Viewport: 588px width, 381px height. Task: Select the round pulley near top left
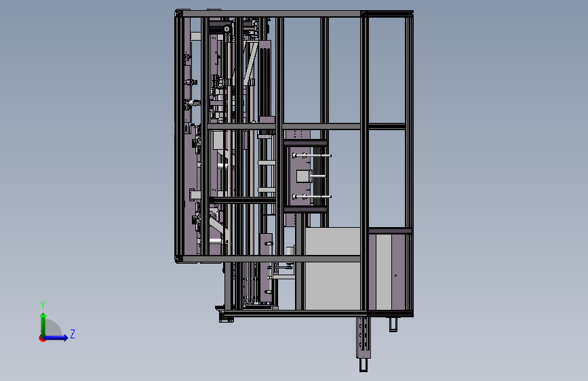[227, 29]
